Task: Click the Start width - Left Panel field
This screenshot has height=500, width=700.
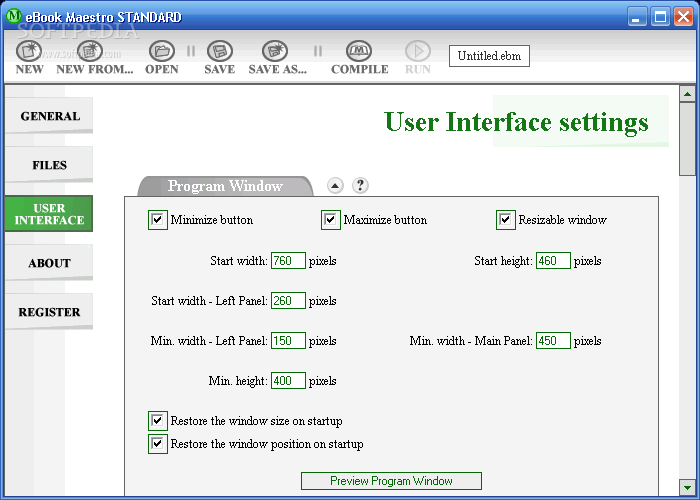Action: 288,300
